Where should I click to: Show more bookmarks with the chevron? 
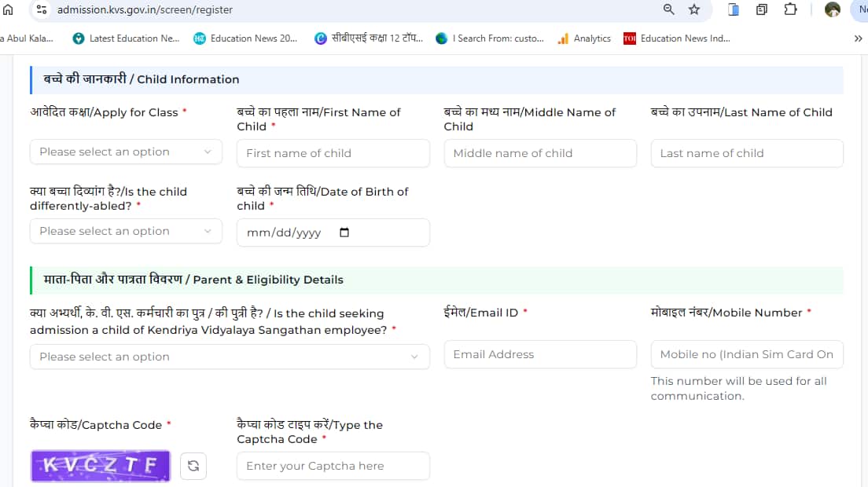(858, 38)
